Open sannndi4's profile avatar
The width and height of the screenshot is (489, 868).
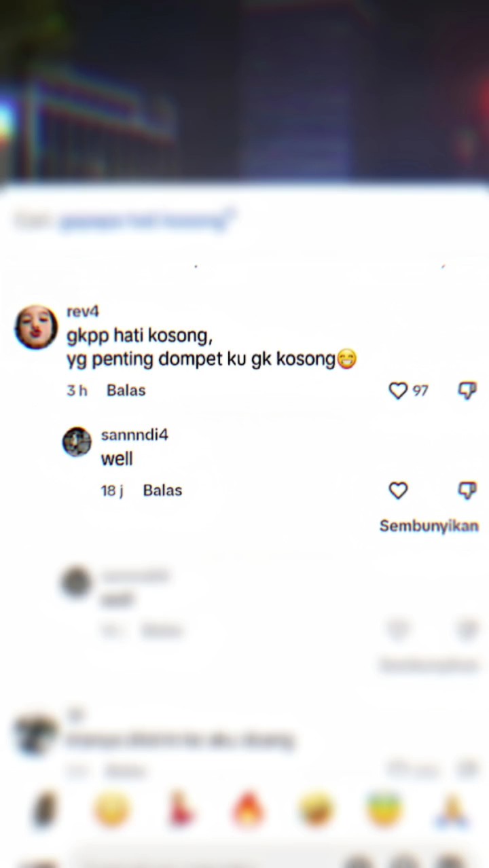point(77,442)
